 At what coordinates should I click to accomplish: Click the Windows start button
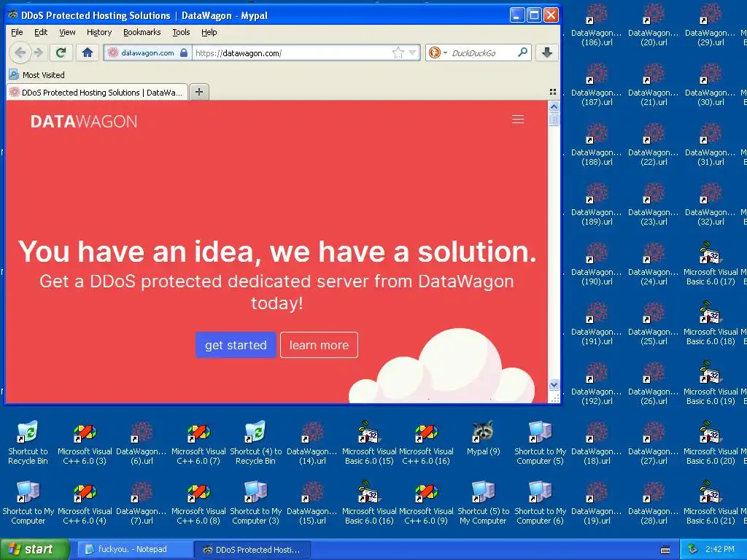(34, 549)
